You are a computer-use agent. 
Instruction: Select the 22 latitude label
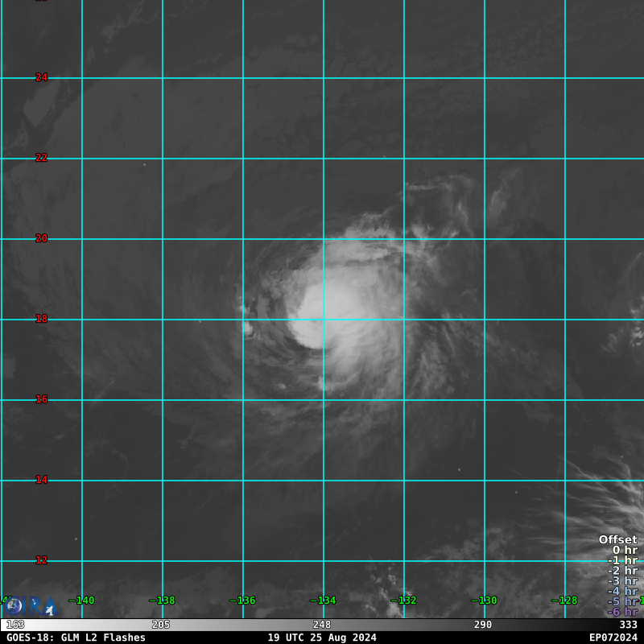pyautogui.click(x=42, y=158)
